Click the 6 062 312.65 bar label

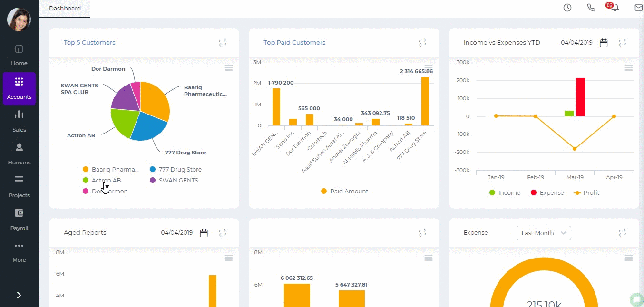click(x=297, y=278)
